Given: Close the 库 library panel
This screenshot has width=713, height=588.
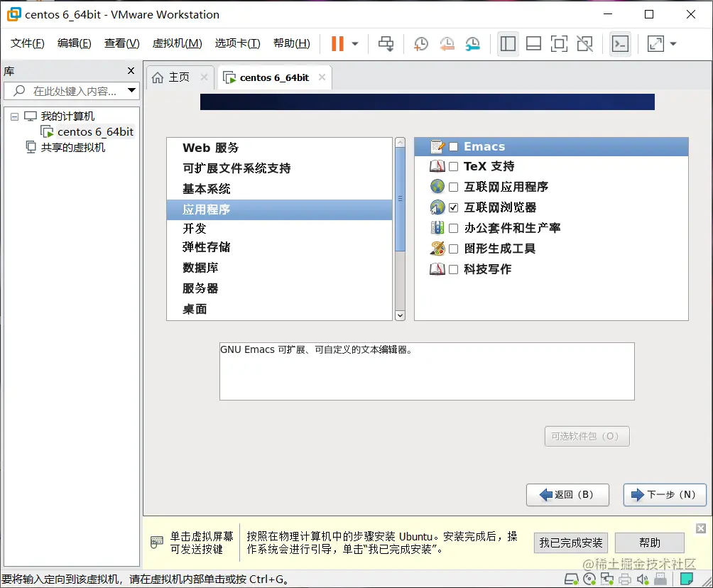Looking at the screenshot, I should pos(131,70).
